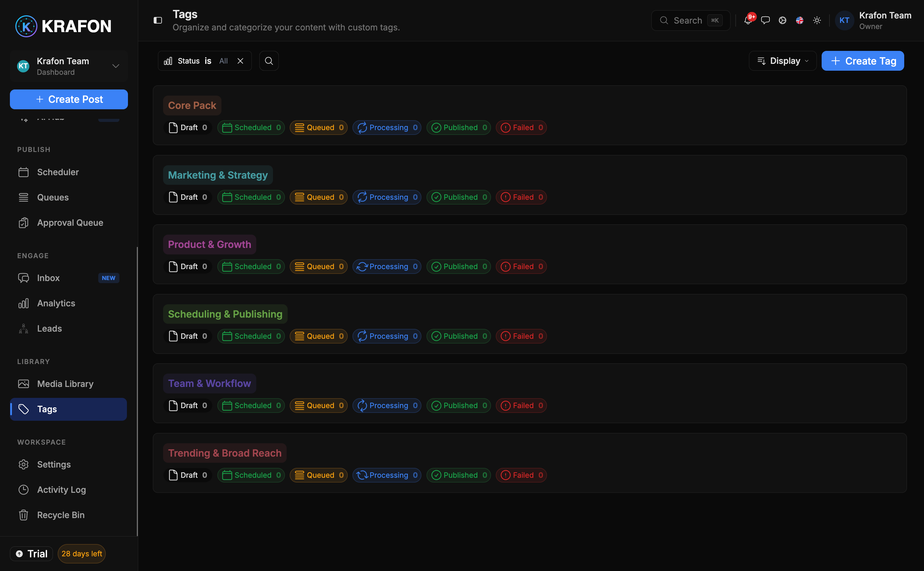This screenshot has width=924, height=571.
Task: Click the Marketing & Strategy tag label
Action: [x=218, y=175]
